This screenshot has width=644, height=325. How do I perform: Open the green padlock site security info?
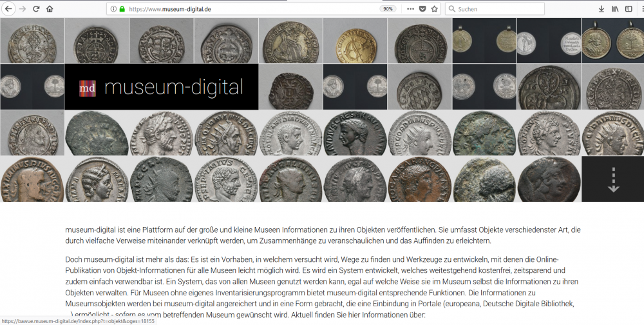pos(122,9)
